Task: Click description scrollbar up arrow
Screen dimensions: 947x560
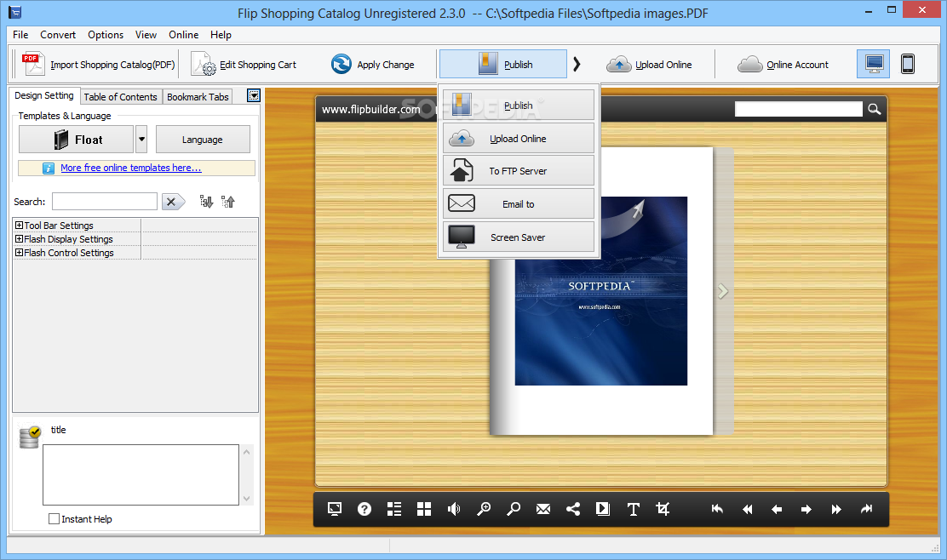Action: tap(246, 451)
